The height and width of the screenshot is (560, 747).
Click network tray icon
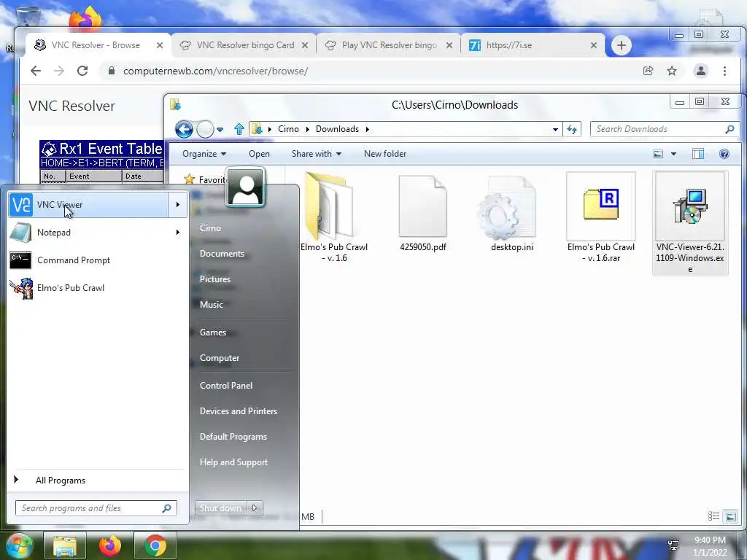(x=673, y=545)
